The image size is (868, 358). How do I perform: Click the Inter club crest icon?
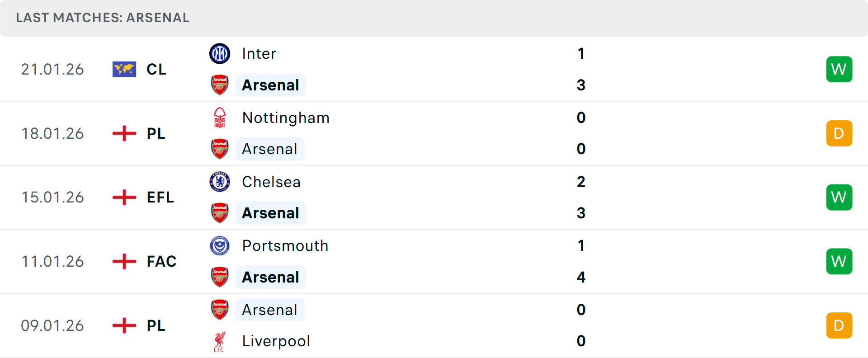pos(220,54)
